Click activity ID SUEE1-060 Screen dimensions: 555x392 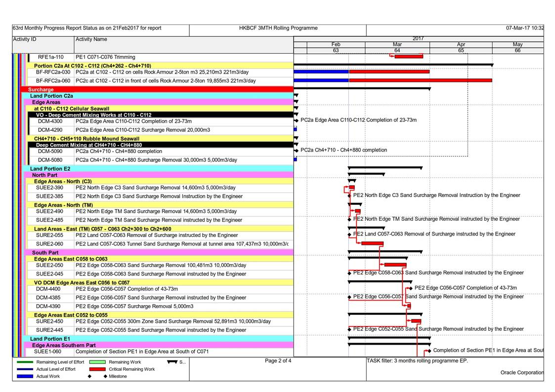pyautogui.click(x=47, y=352)
